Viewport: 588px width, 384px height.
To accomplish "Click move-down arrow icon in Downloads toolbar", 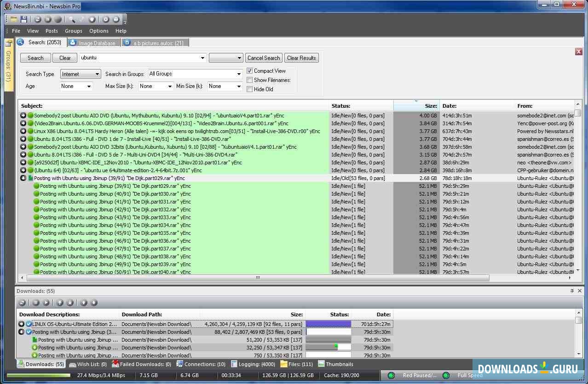I will [x=94, y=303].
